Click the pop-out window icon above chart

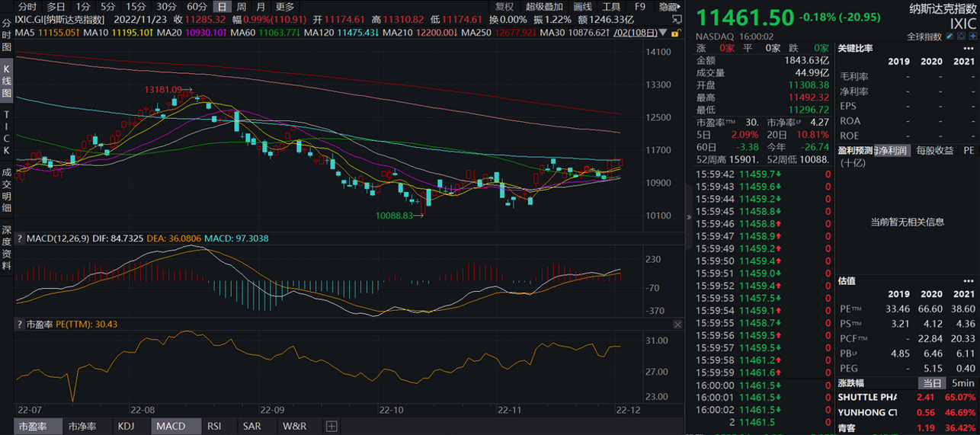[677, 20]
